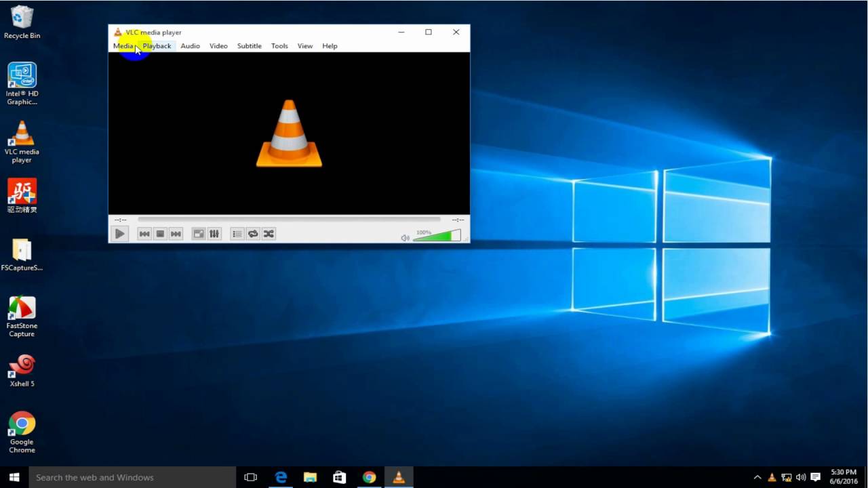
Task: Open Task View from taskbar
Action: [250, 477]
